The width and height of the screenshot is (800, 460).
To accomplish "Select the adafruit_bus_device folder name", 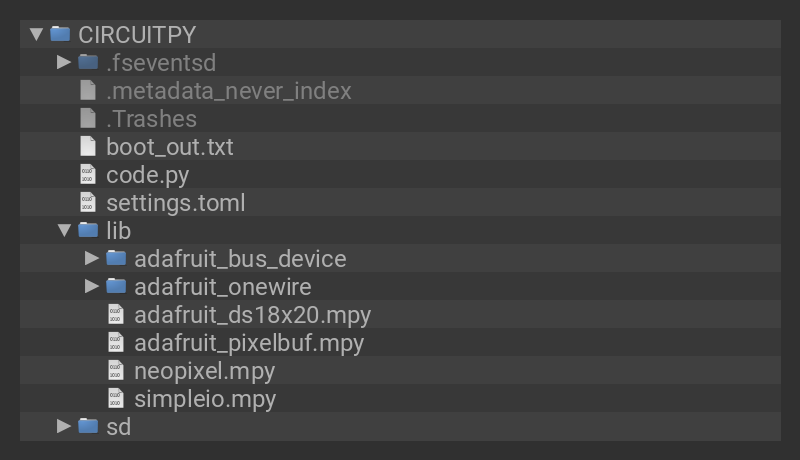I will (240, 259).
